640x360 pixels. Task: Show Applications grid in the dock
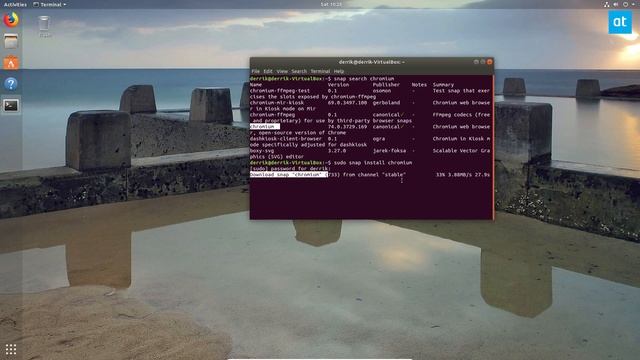[11, 349]
